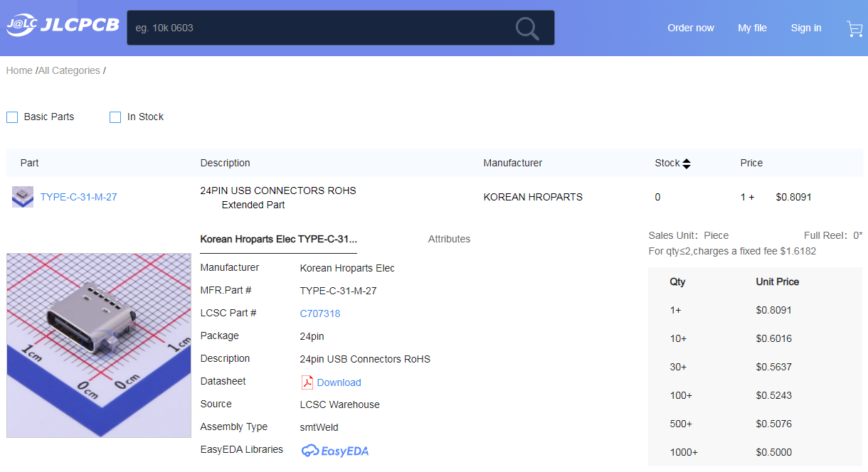The image size is (868, 472).
Task: Open the Order now menu item
Action: click(x=691, y=28)
